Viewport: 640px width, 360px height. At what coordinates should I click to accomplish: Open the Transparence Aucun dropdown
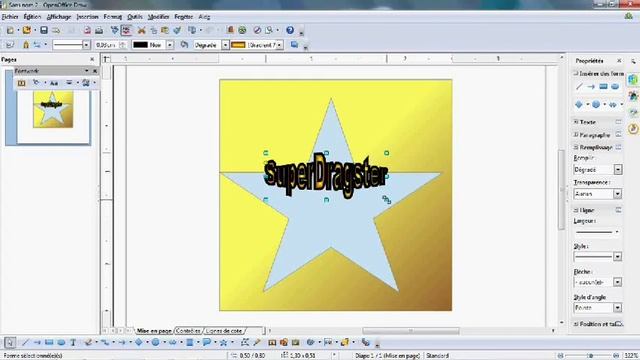tap(618, 194)
